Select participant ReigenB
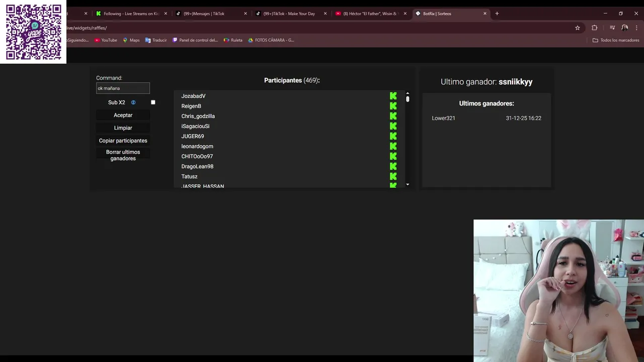 tap(191, 106)
